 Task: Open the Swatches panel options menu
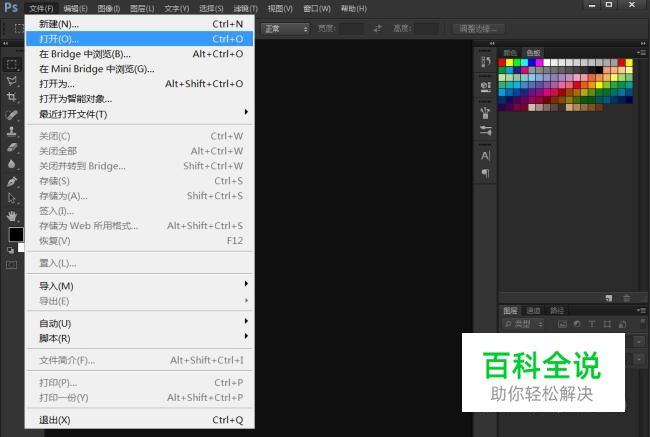[642, 53]
